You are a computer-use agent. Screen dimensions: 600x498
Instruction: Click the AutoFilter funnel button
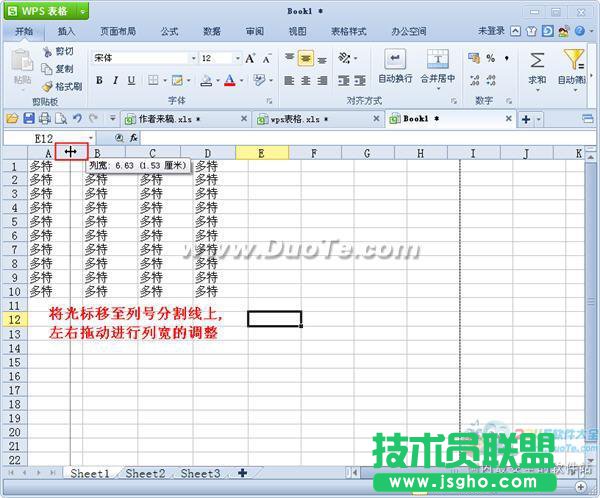[573, 60]
